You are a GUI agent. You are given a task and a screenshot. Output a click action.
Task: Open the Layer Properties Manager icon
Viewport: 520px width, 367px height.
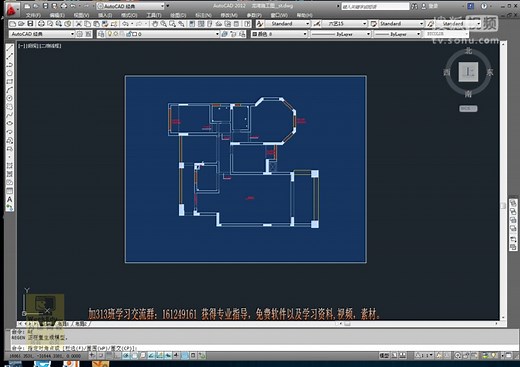[x=101, y=34]
